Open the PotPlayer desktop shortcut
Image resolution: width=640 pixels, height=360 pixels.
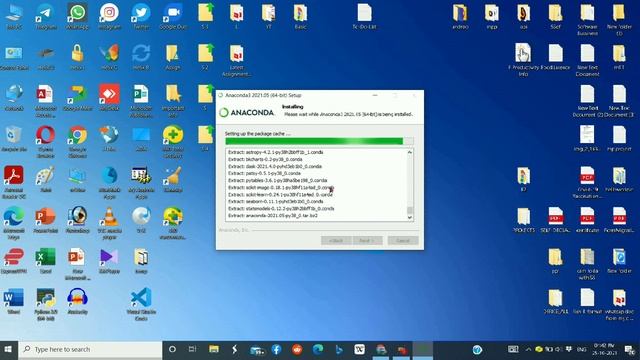click(109, 261)
